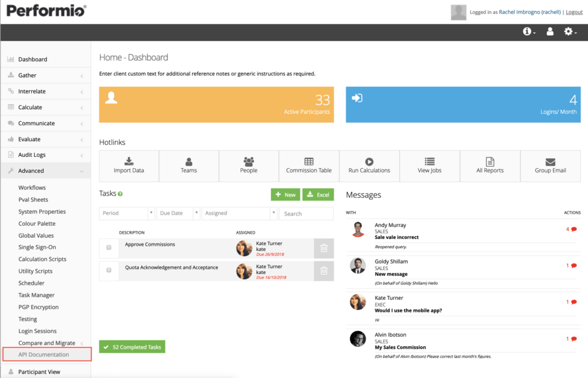Image resolution: width=588 pixels, height=378 pixels.
Task: Open the settings gear menu
Action: coord(570,32)
